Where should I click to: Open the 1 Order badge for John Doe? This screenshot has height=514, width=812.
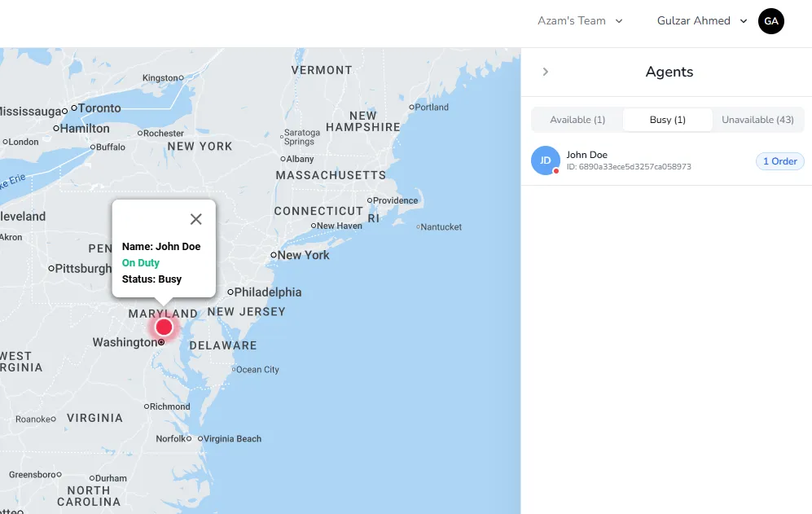(x=780, y=161)
